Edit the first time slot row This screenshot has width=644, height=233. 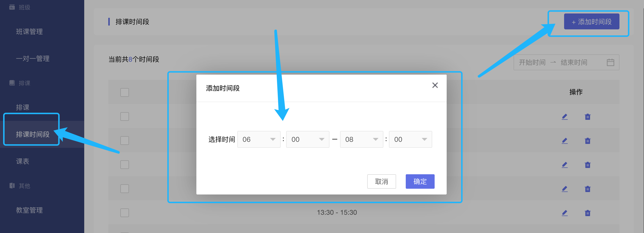(x=565, y=117)
